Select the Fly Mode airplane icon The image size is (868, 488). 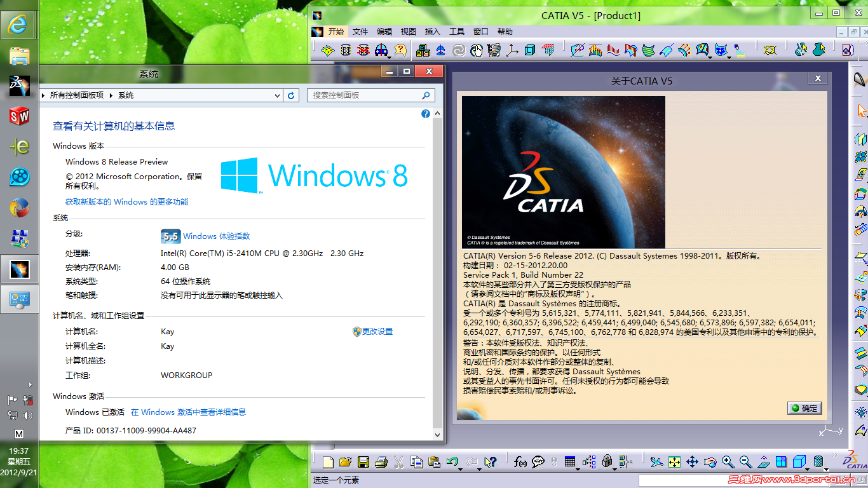click(657, 462)
